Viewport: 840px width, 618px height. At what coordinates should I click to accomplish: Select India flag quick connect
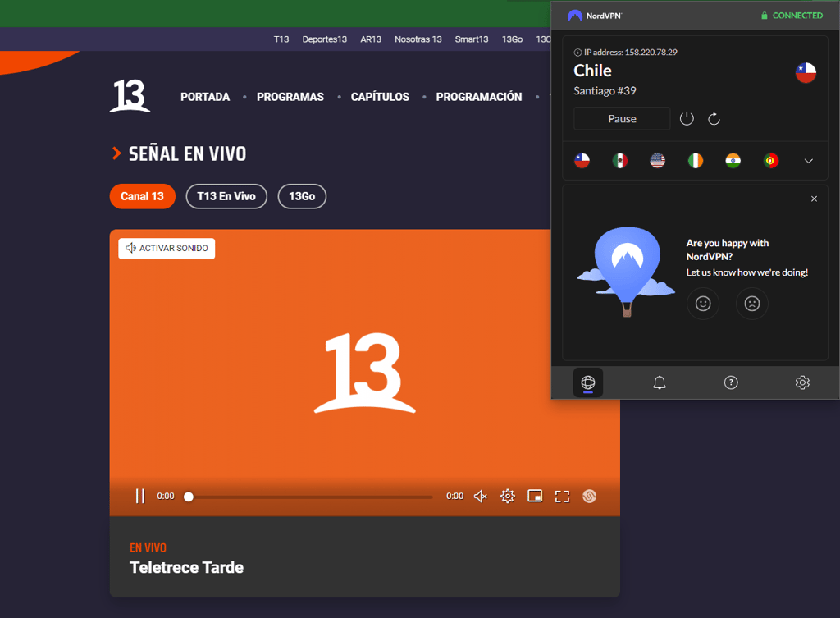click(x=733, y=161)
